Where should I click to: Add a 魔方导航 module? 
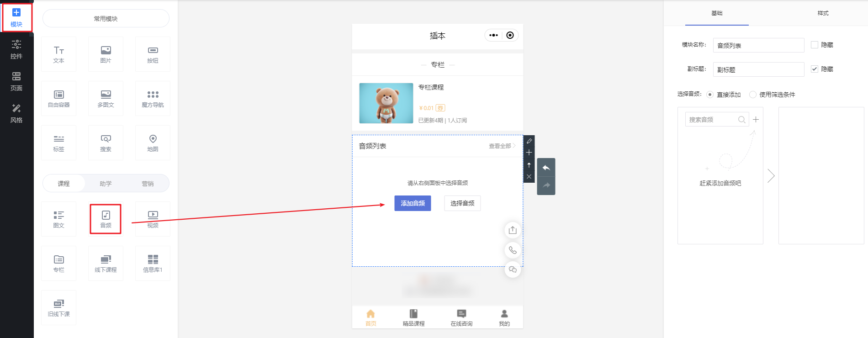(x=153, y=99)
